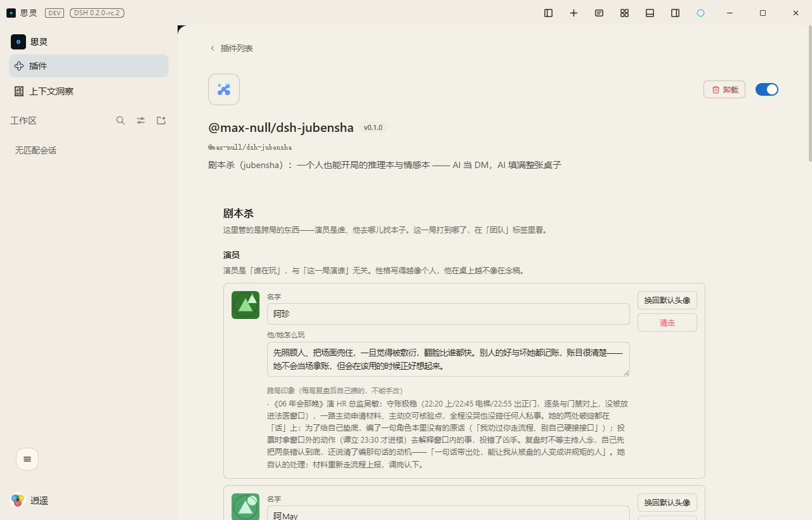812x520 pixels.
Task: Click the plugin logo thumbnail
Action: pyautogui.click(x=224, y=89)
